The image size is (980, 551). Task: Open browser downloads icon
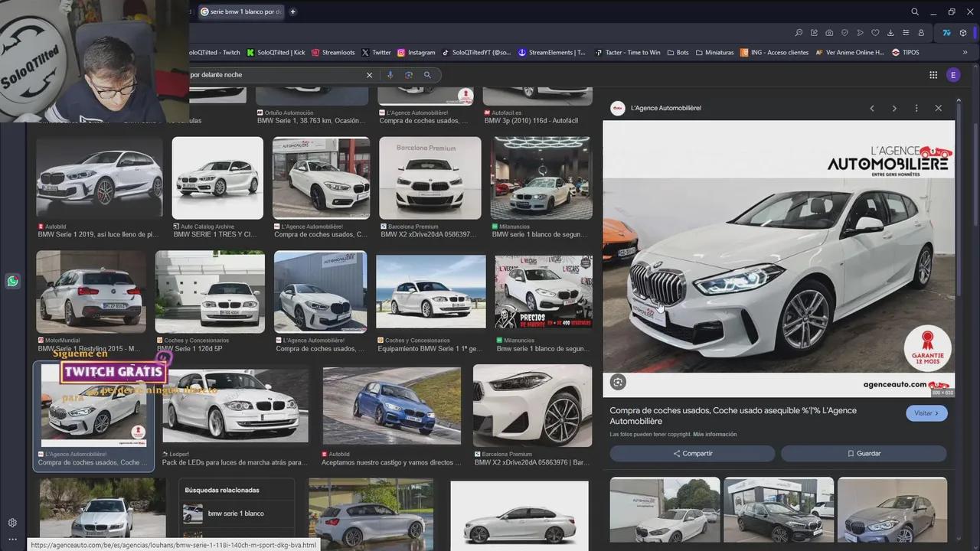pyautogui.click(x=890, y=33)
